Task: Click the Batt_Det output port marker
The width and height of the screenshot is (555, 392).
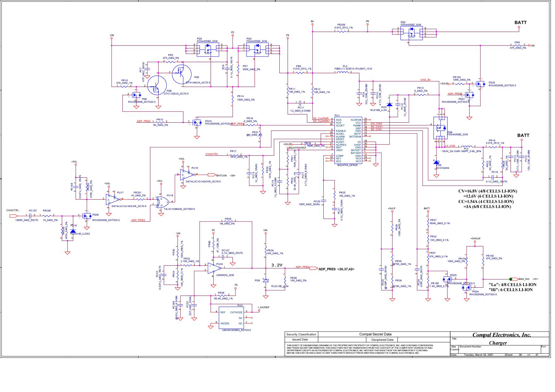Action: [x=514, y=279]
